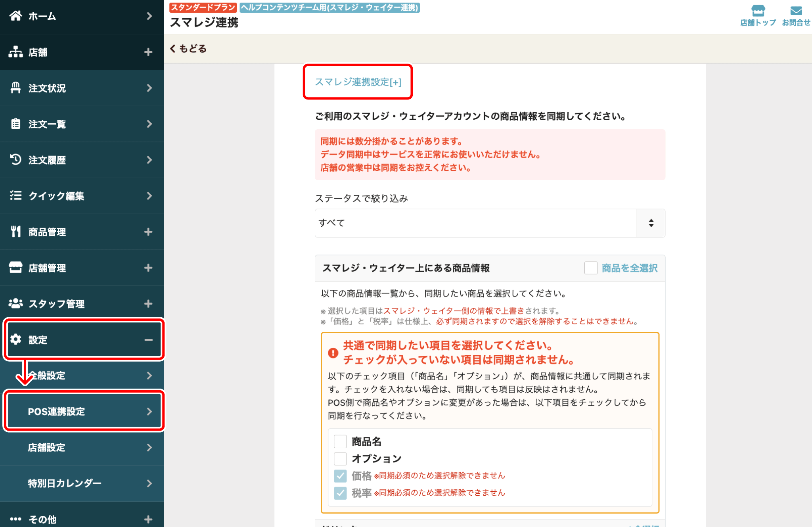Open 注文履歴 menu item
This screenshot has height=527, width=812.
pyautogui.click(x=82, y=160)
